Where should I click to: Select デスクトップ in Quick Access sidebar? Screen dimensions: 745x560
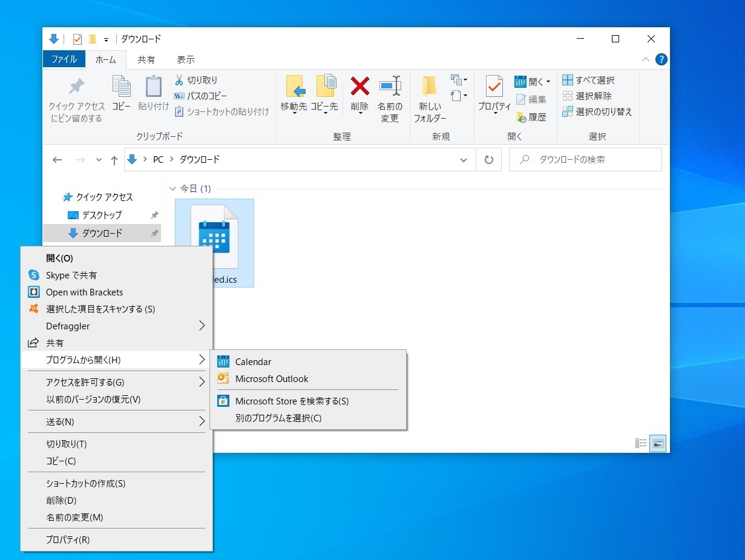pos(102,215)
